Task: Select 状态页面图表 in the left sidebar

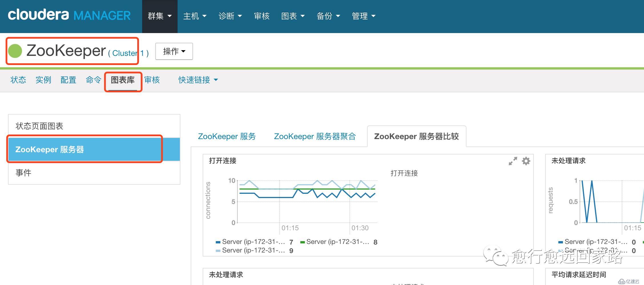Action: 94,126
